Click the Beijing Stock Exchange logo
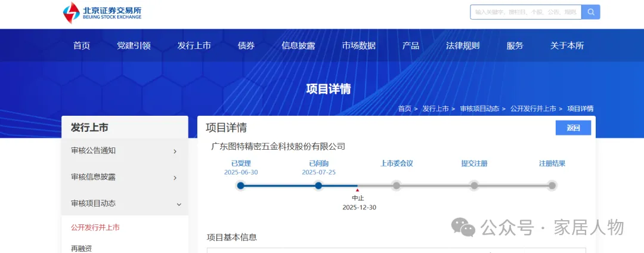644x253 pixels. pyautogui.click(x=103, y=13)
